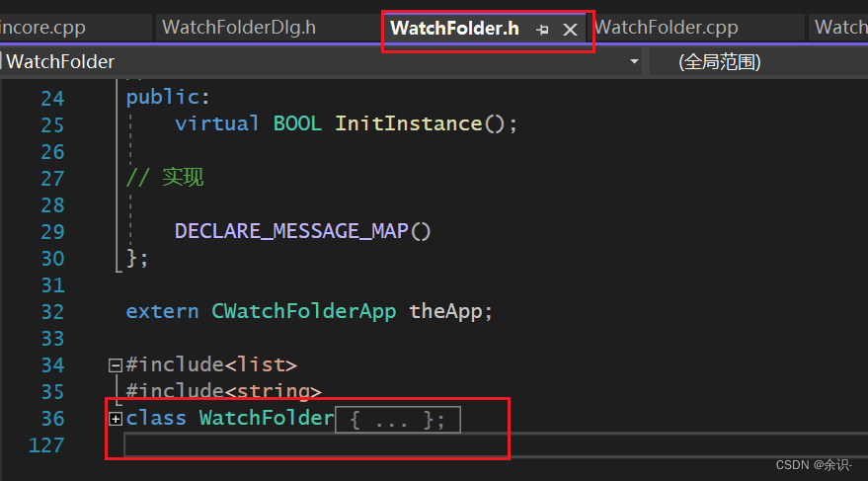Viewport: 868px width, 481px height.
Task: Click the #include<string> line
Action: [x=223, y=391]
